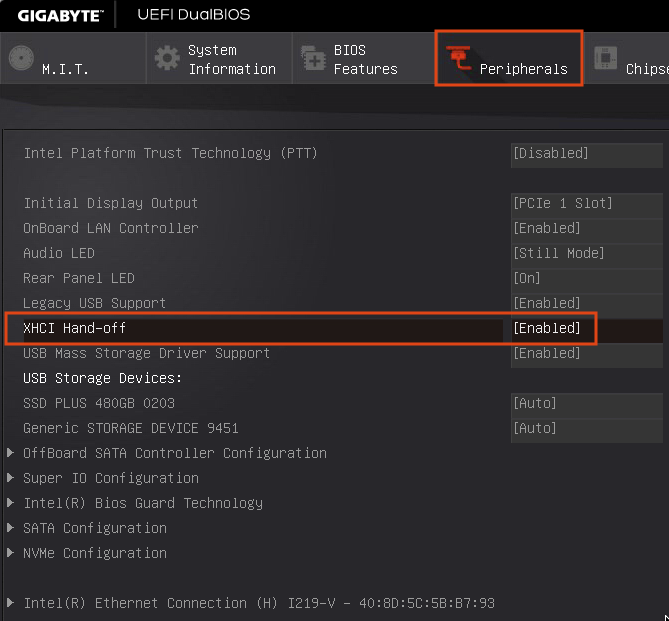
Task: Select the SSD PLUS 480GB 0203 label
Action: pos(99,403)
